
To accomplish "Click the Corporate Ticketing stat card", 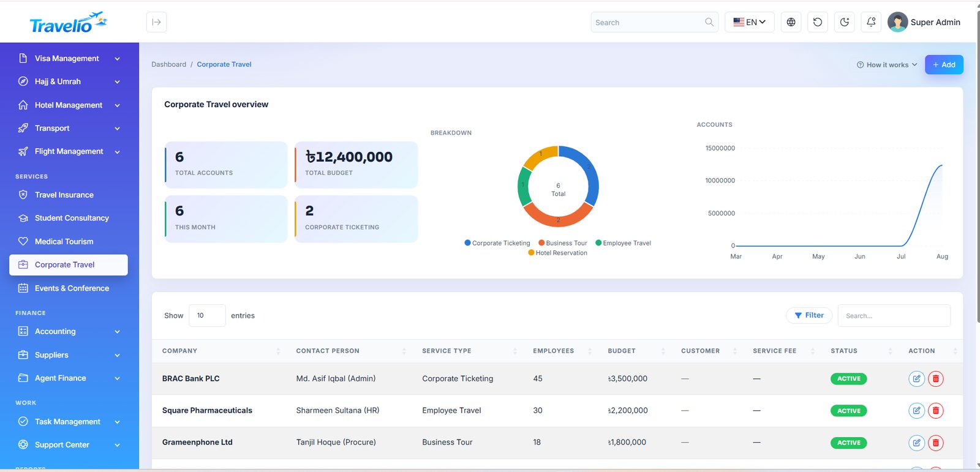I will (356, 219).
